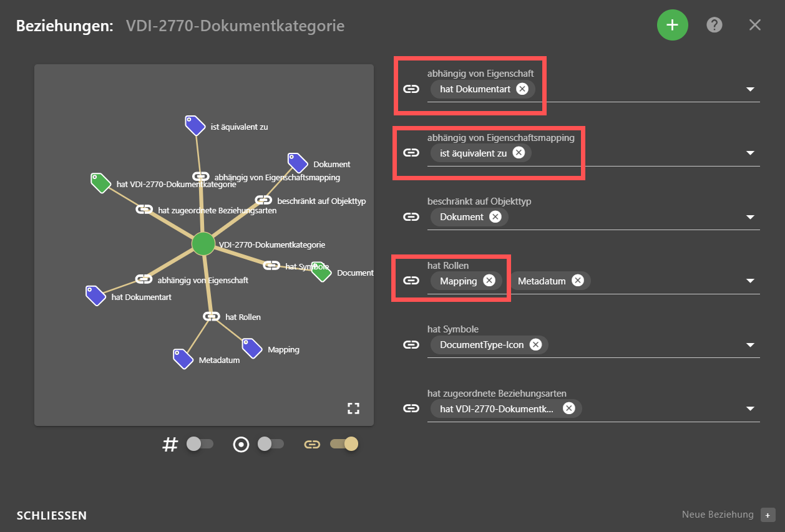
Task: Click the Metadatum chip label
Action: [542, 281]
